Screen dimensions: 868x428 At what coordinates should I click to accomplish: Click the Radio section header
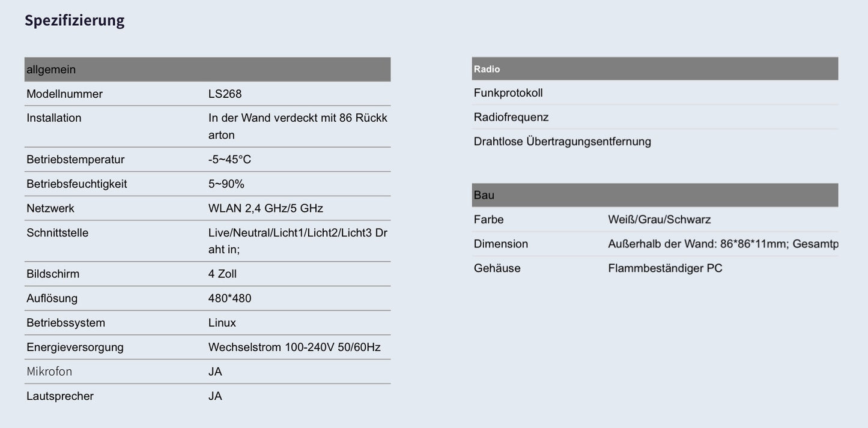(487, 69)
